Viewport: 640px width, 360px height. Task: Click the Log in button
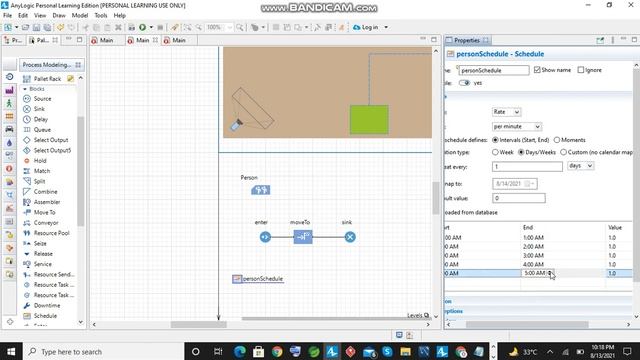[366, 27]
